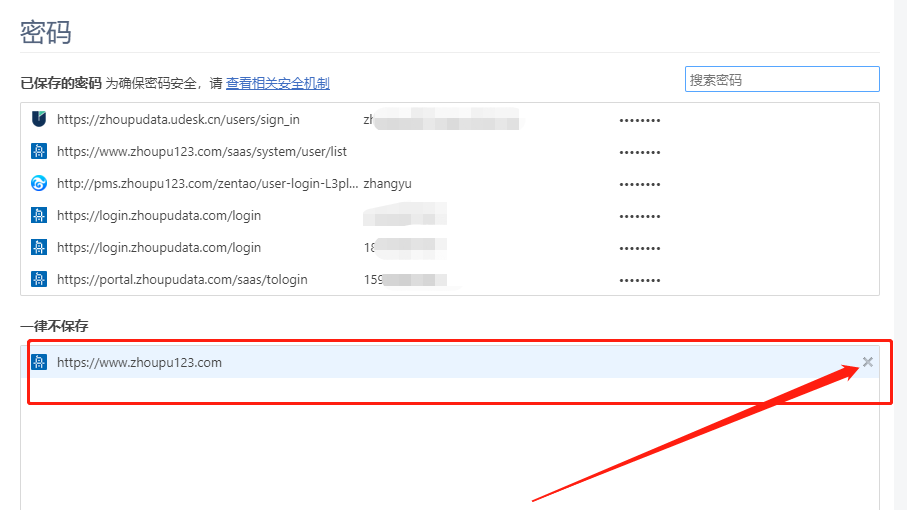Open the portal.zhoupudata.com/saas/tologin URL
This screenshot has height=510, width=907.
click(x=182, y=279)
